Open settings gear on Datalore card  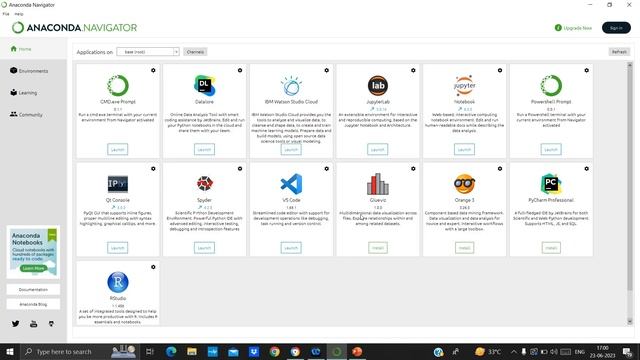[240, 70]
